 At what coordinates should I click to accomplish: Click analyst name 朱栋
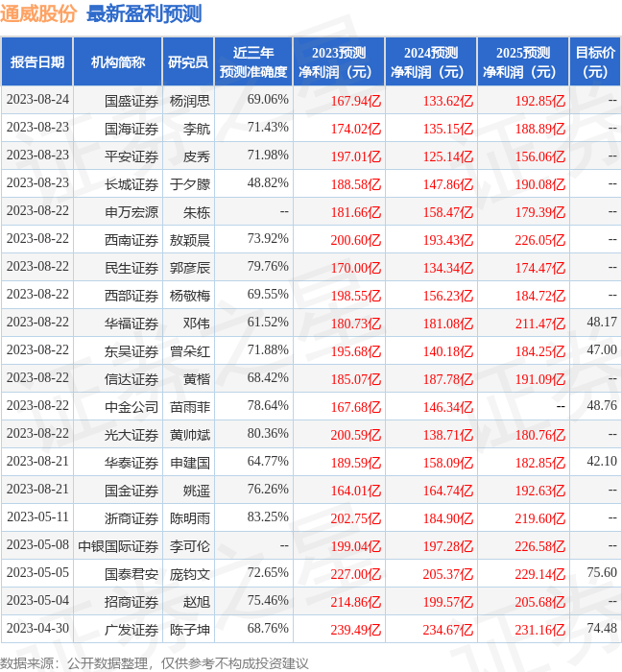197,212
